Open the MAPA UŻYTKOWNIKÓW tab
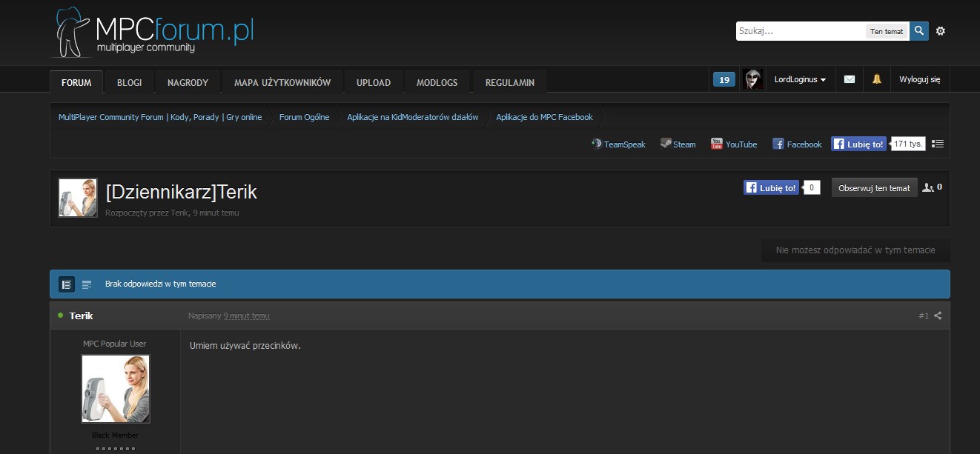 [x=282, y=82]
